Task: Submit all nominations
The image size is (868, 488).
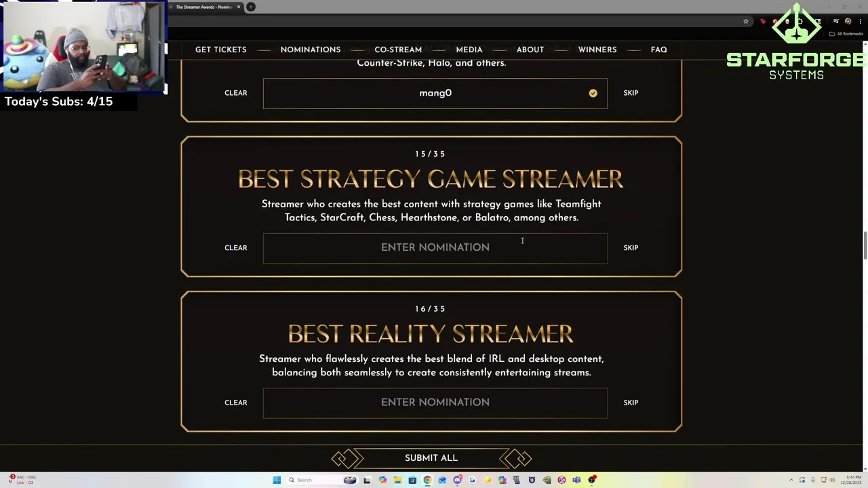Action: click(x=431, y=458)
